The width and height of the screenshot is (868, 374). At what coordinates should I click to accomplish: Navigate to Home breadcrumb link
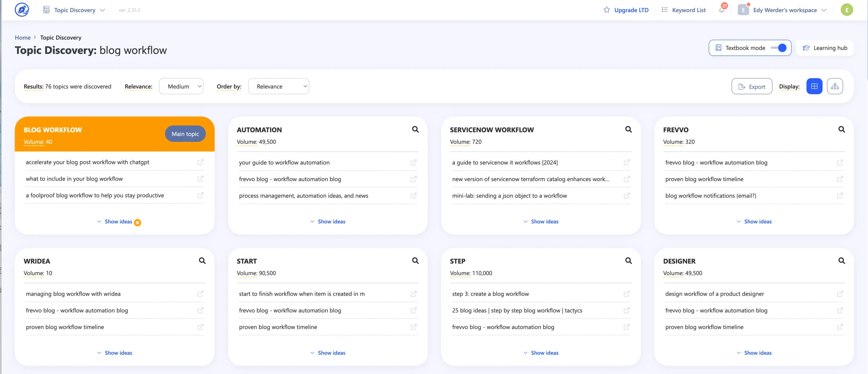(x=22, y=37)
